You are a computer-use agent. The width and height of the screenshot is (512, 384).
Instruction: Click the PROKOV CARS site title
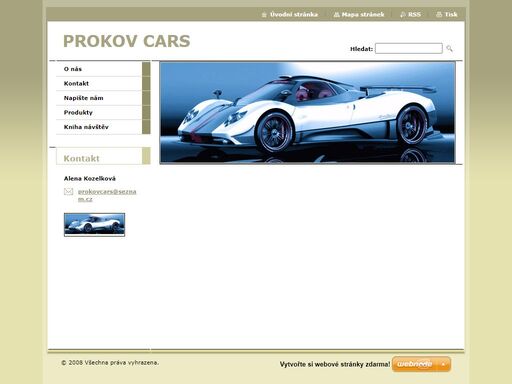pyautogui.click(x=127, y=41)
